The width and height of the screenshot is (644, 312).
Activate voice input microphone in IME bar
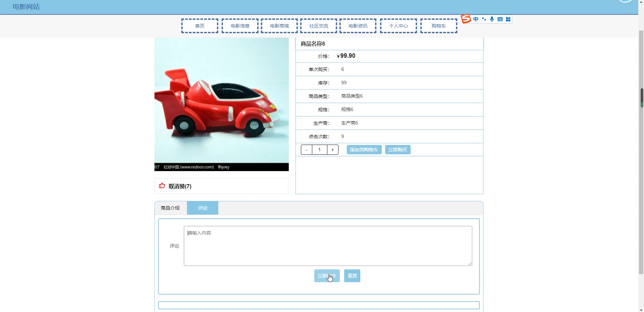pyautogui.click(x=492, y=19)
